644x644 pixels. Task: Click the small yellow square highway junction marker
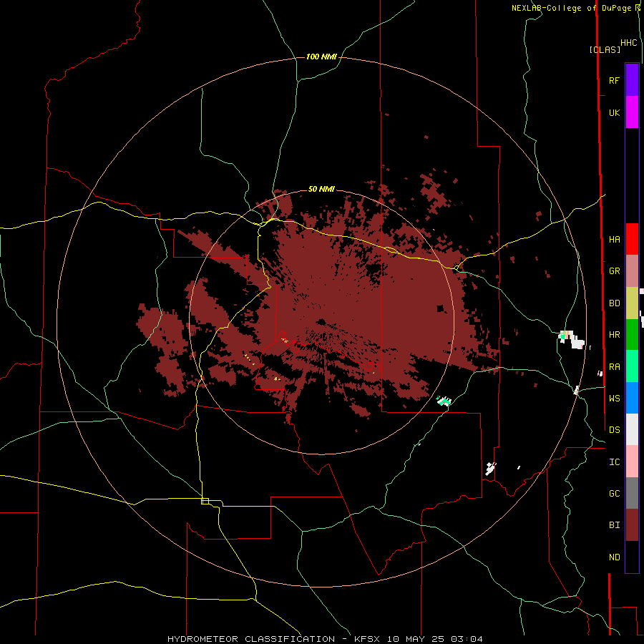tap(205, 501)
